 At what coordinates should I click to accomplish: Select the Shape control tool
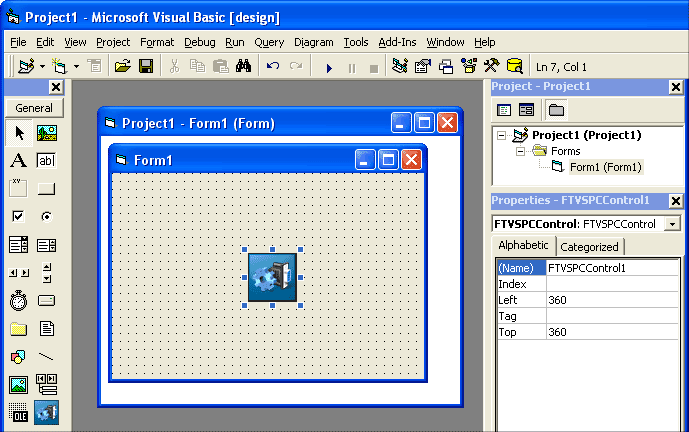tap(18, 357)
